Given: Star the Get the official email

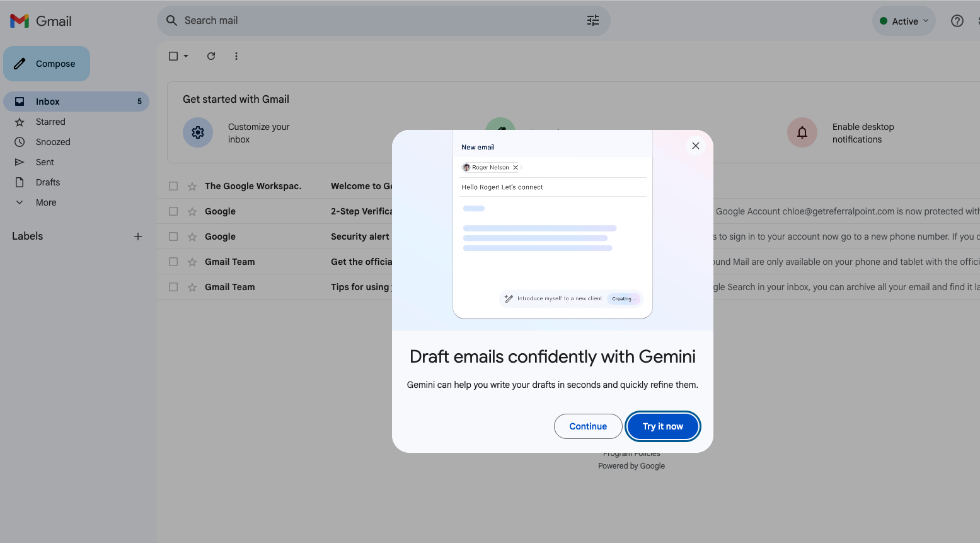Looking at the screenshot, I should 192,262.
